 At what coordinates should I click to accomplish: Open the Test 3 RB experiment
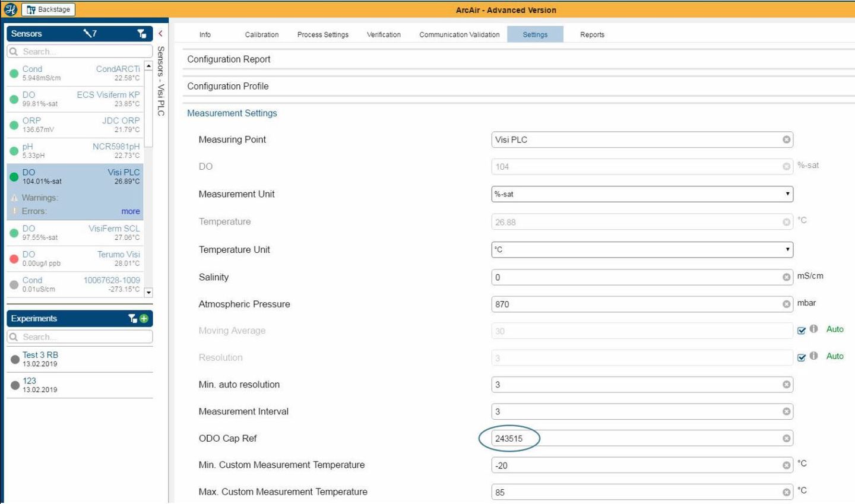pyautogui.click(x=80, y=359)
